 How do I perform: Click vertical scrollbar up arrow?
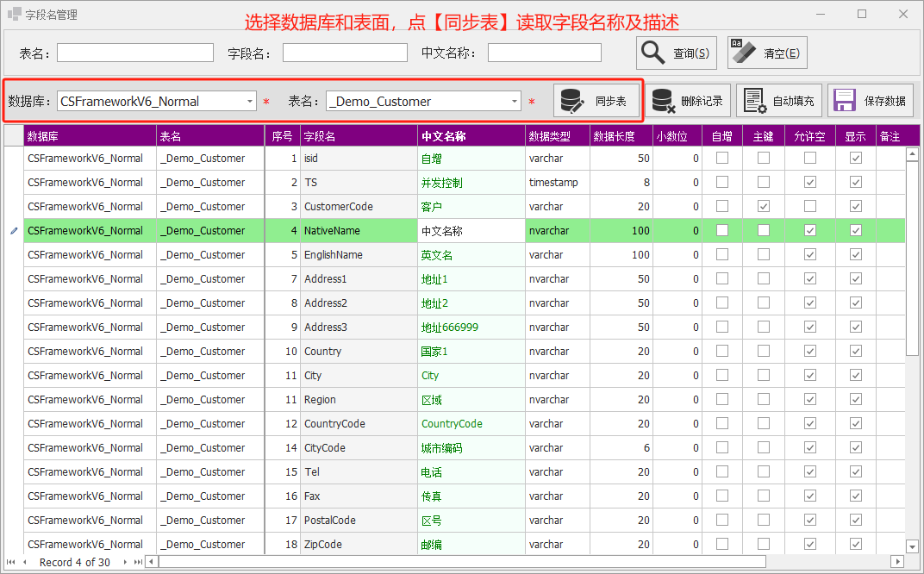(x=912, y=154)
